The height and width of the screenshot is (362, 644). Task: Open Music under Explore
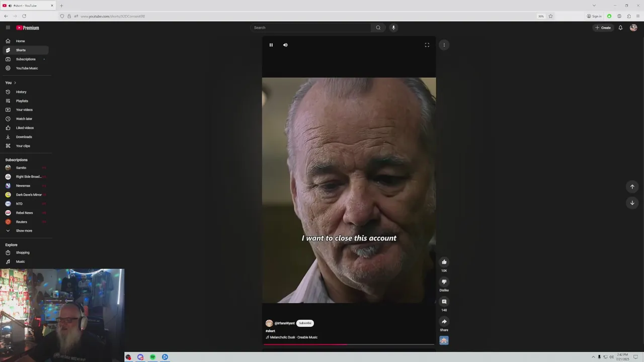(x=25, y=261)
